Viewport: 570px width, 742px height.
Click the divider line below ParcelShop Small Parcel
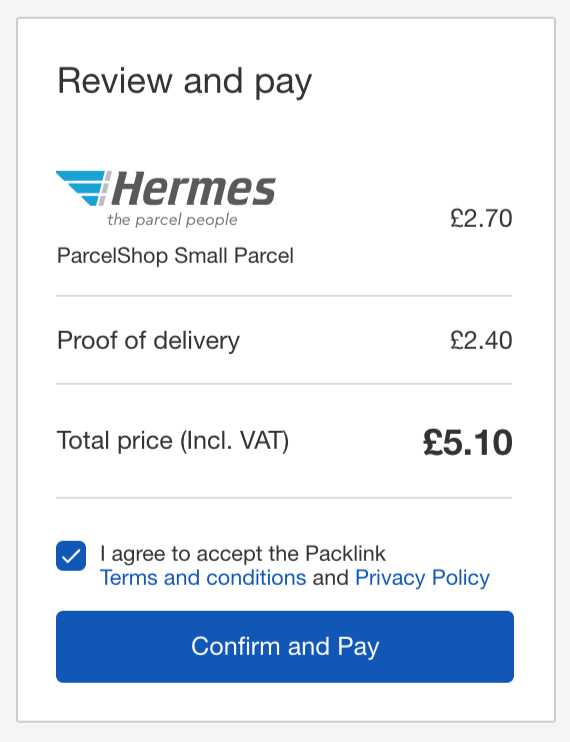(284, 296)
